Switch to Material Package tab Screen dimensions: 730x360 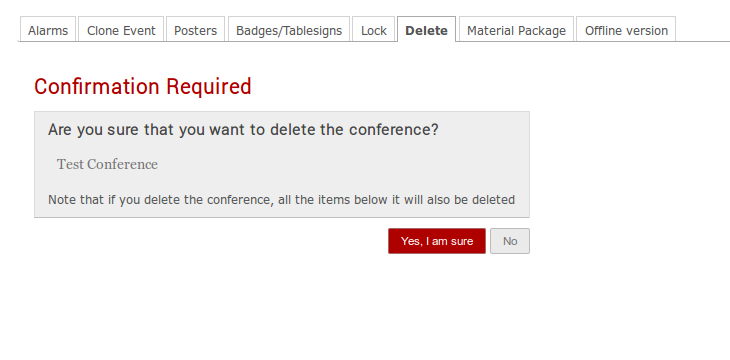pos(516,30)
